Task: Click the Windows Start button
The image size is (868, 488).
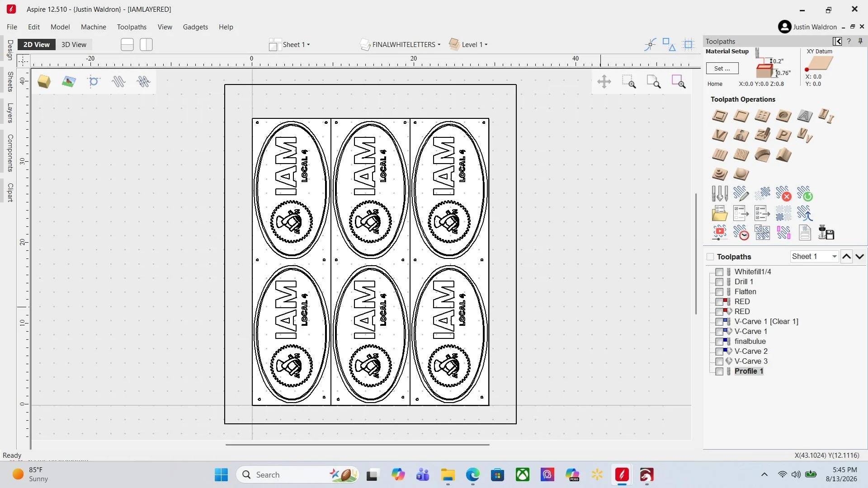Action: 221,475
